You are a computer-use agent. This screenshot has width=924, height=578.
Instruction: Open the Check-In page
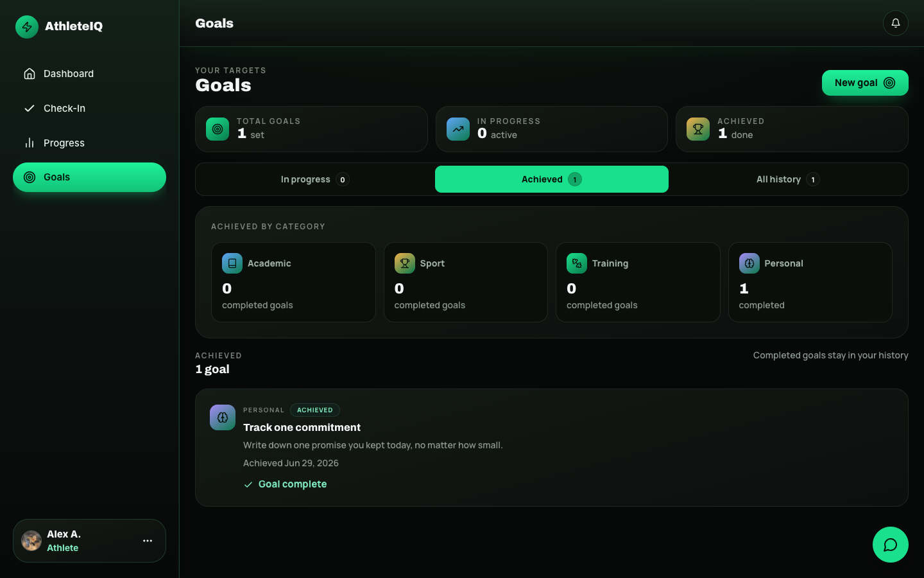click(89, 109)
